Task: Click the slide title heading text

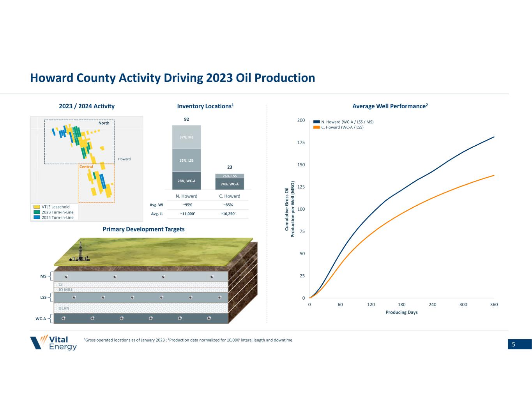Action: [173, 78]
